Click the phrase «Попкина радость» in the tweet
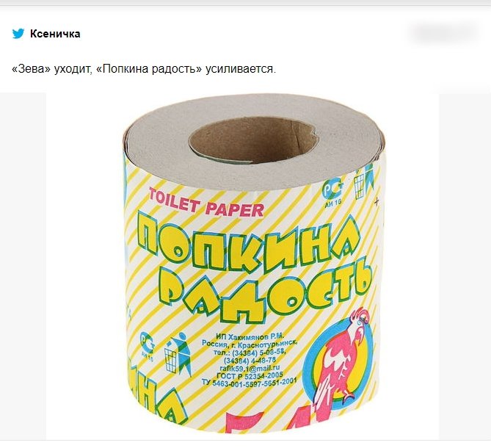Screen dimensions: 491x448 pyautogui.click(x=149, y=69)
